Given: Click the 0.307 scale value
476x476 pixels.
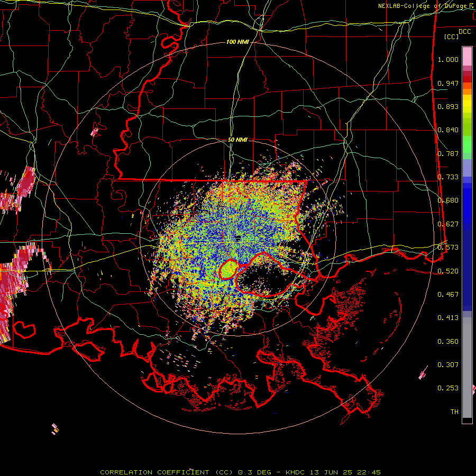Looking at the screenshot, I should [448, 364].
